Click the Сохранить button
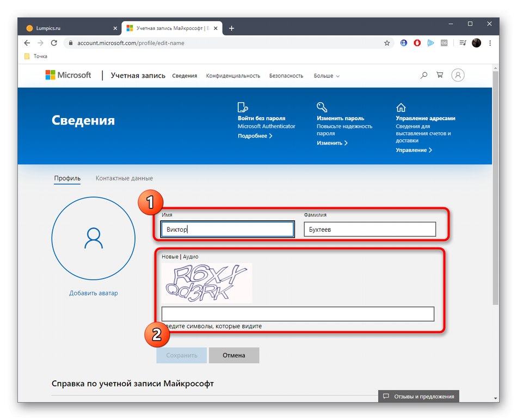The height and width of the screenshot is (420, 517). (x=181, y=355)
